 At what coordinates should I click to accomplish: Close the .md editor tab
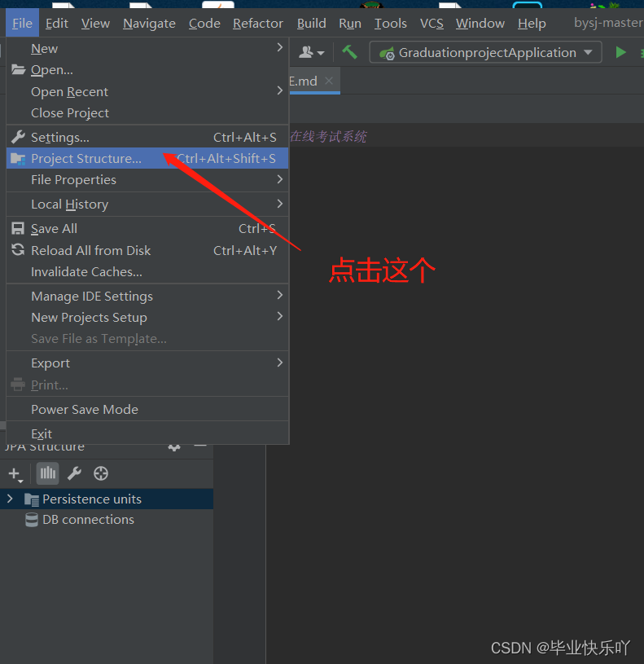(x=329, y=81)
